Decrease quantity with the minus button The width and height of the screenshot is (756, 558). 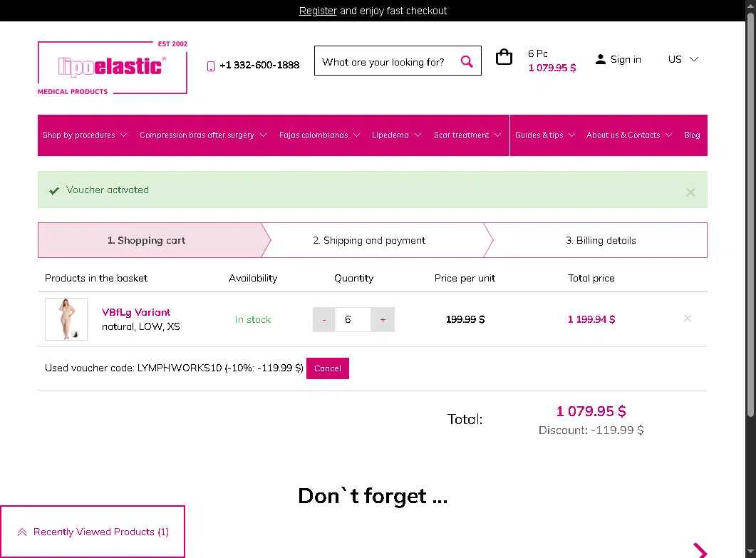pyautogui.click(x=324, y=320)
